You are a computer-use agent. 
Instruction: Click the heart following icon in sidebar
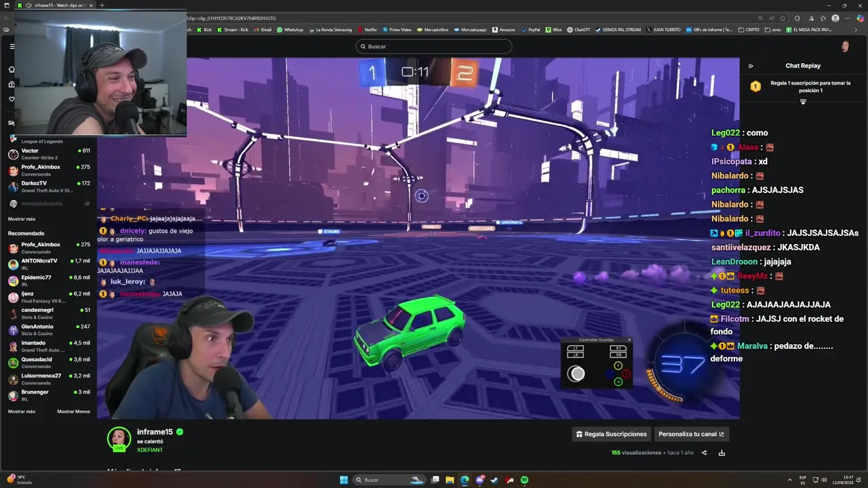click(x=12, y=99)
